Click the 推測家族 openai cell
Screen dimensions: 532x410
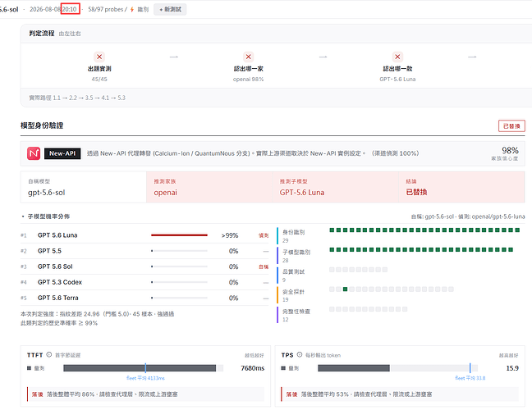(x=209, y=187)
